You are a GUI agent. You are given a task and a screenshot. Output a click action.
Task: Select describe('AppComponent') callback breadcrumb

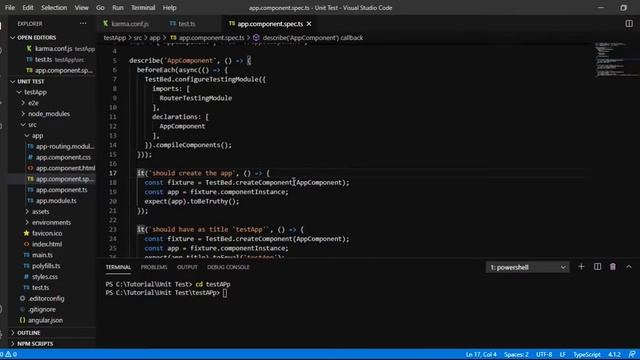tap(313, 38)
